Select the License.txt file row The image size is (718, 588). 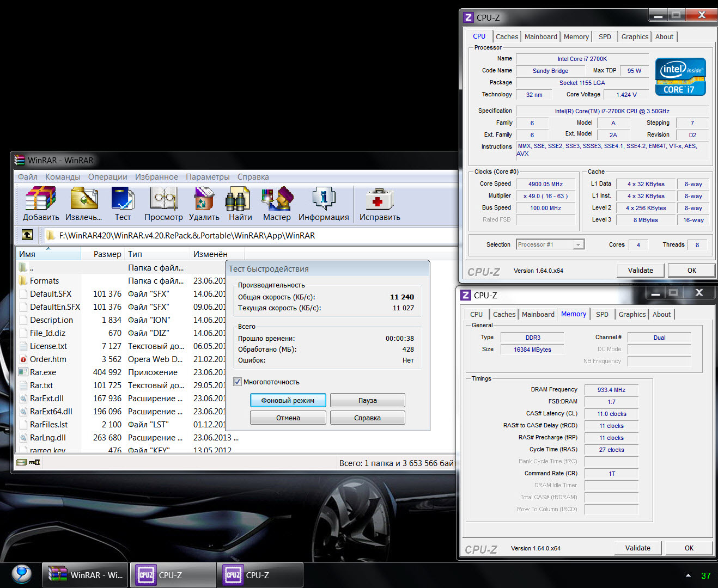pos(127,346)
